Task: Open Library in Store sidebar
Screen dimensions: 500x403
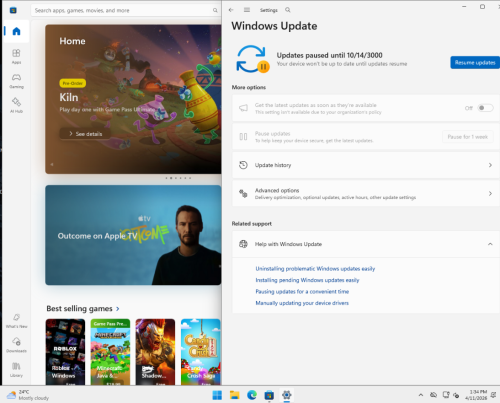Action: (x=16, y=369)
